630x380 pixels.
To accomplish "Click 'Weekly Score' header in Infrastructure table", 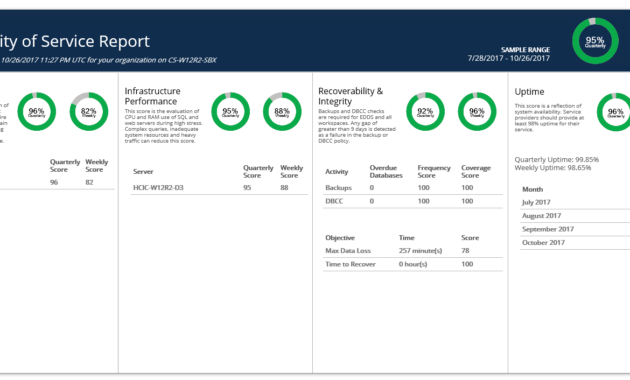I will pyautogui.click(x=291, y=172).
